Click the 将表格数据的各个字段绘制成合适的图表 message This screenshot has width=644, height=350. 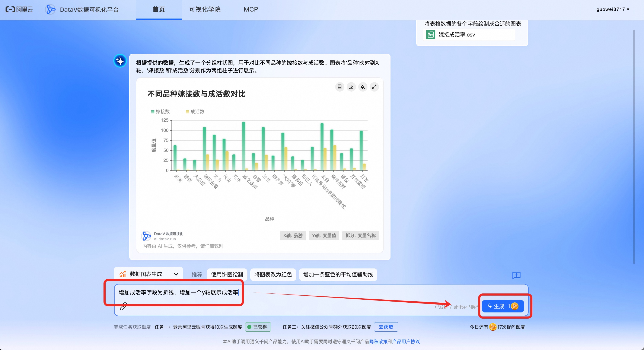473,24
